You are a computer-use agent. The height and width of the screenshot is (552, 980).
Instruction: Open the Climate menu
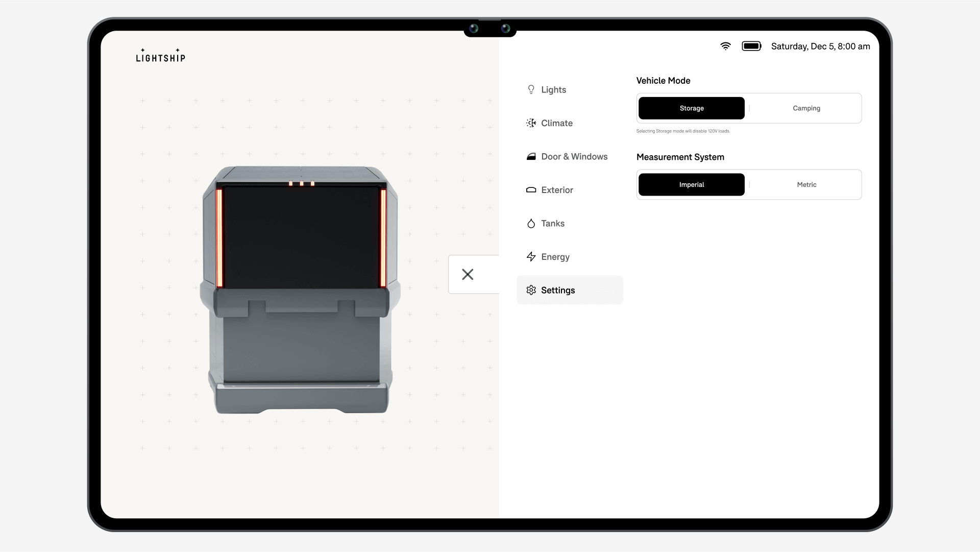pos(570,123)
